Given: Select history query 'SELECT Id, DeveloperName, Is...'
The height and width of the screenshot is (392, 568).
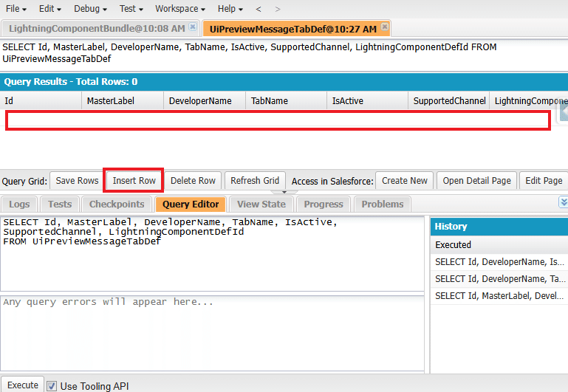Looking at the screenshot, I should click(499, 261).
